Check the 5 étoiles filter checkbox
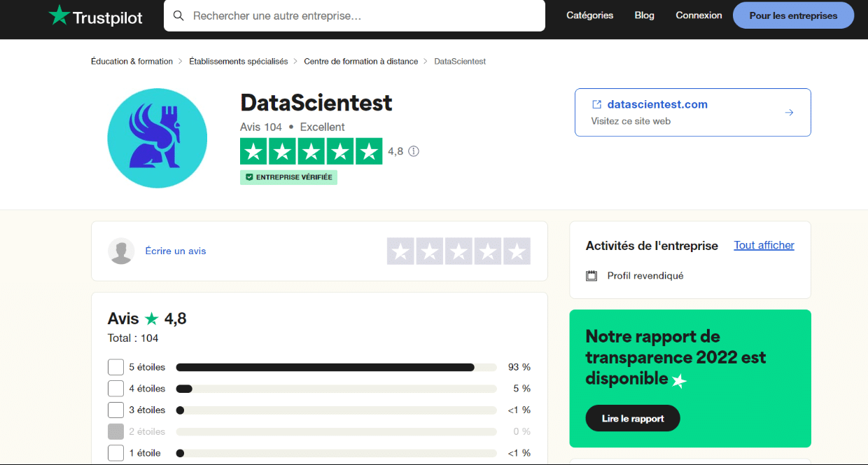This screenshot has width=868, height=465. [115, 367]
